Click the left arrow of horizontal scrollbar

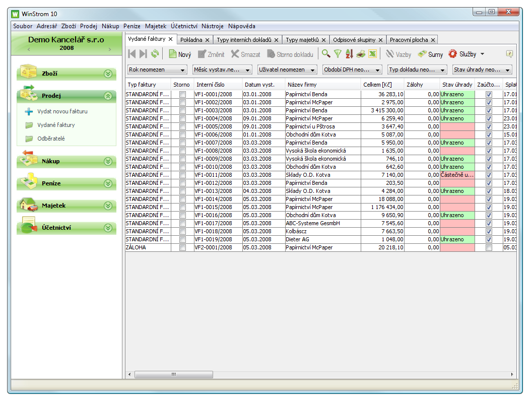click(129, 374)
